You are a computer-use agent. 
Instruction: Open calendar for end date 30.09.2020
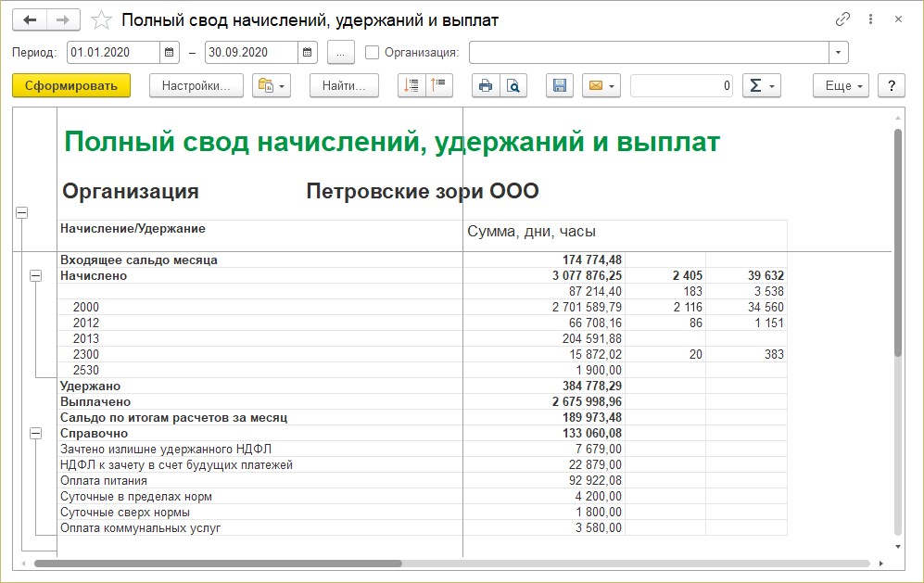click(x=307, y=53)
